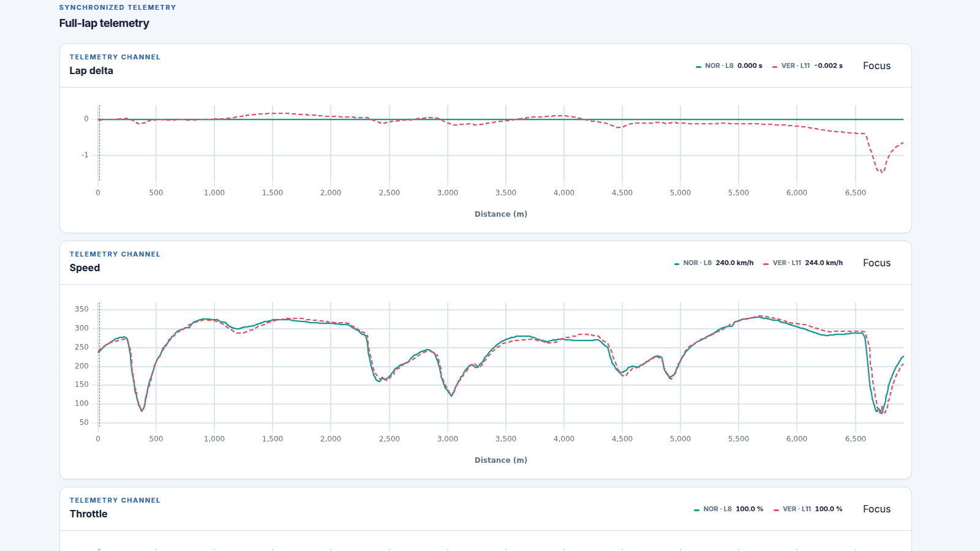Toggle NOR L8 legend in Lap delta
The height and width of the screenshot is (551, 980).
tap(729, 66)
